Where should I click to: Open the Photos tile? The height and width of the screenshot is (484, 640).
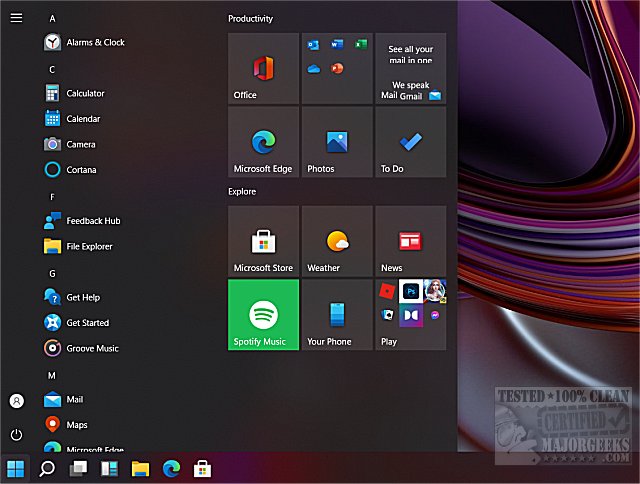337,142
